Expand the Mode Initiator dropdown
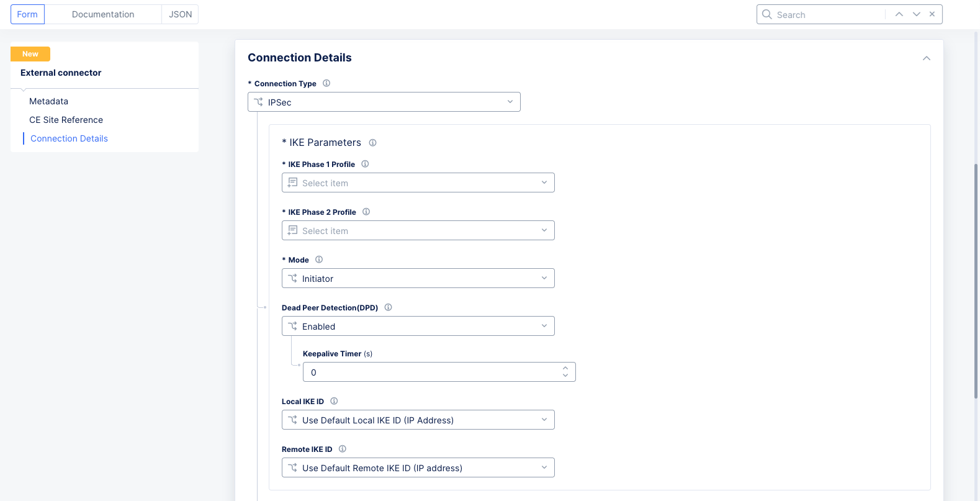Image resolution: width=980 pixels, height=501 pixels. (x=418, y=278)
